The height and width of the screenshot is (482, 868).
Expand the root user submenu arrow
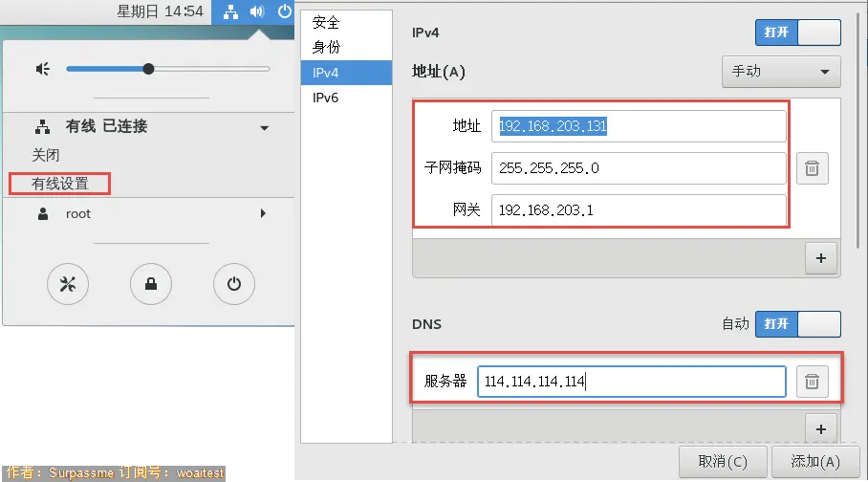[x=264, y=213]
